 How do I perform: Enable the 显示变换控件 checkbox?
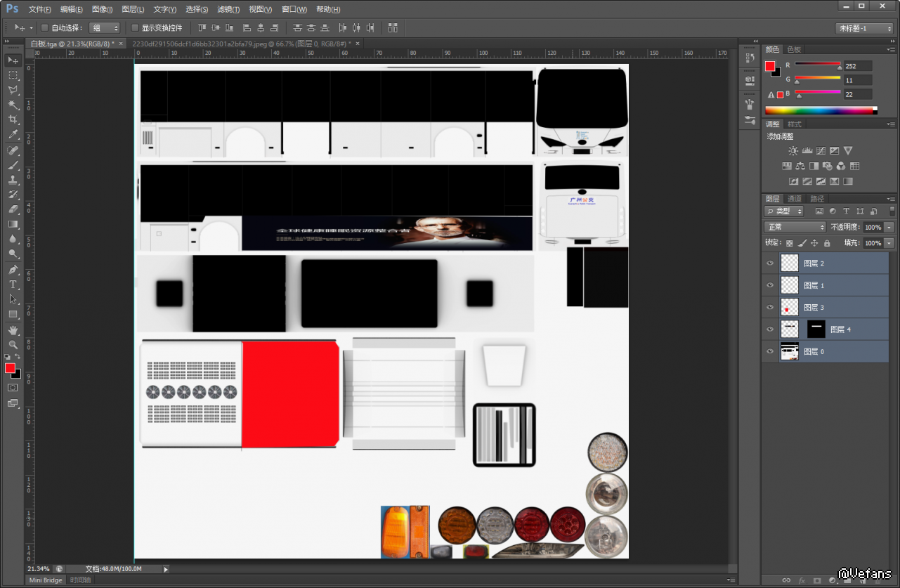135,28
